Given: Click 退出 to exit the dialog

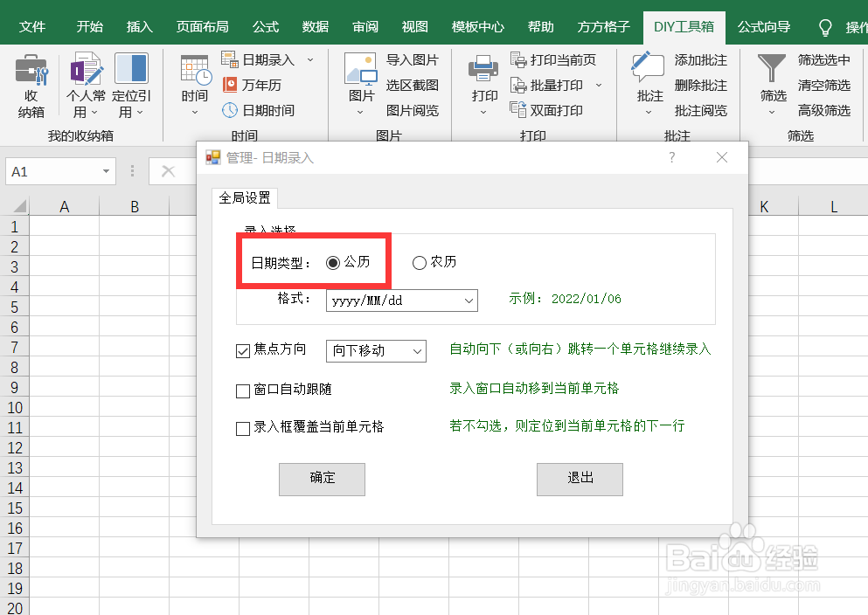Looking at the screenshot, I should pyautogui.click(x=580, y=479).
